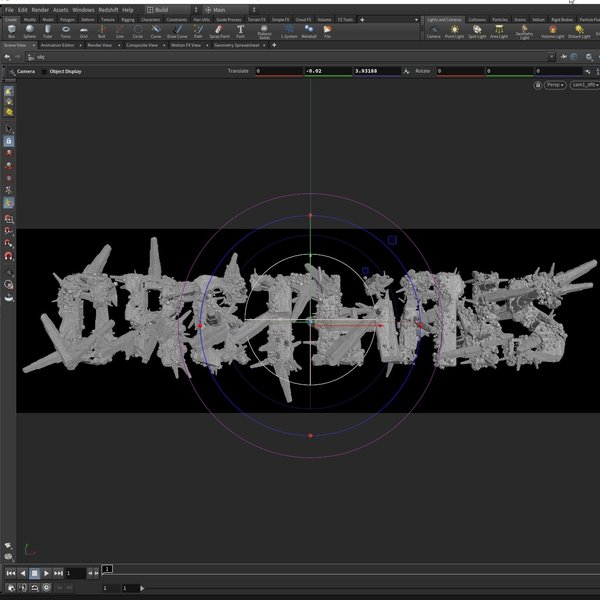Add a new shelf tab with plus
This screenshot has width=600, height=600.
click(362, 20)
